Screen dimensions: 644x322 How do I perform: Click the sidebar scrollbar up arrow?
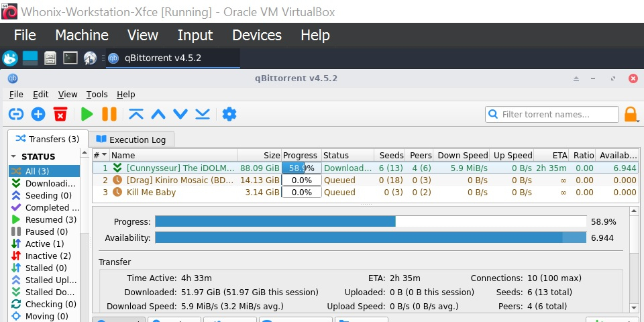(x=85, y=153)
